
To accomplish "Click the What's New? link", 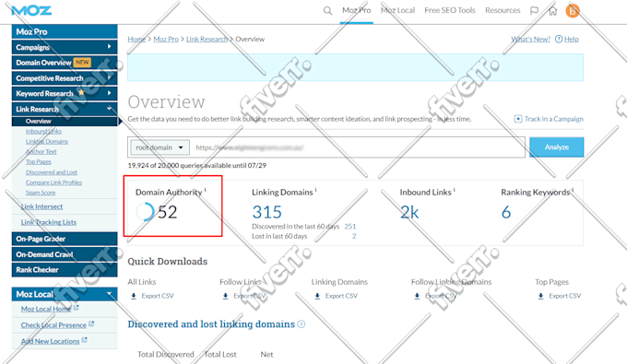I will click(x=530, y=39).
